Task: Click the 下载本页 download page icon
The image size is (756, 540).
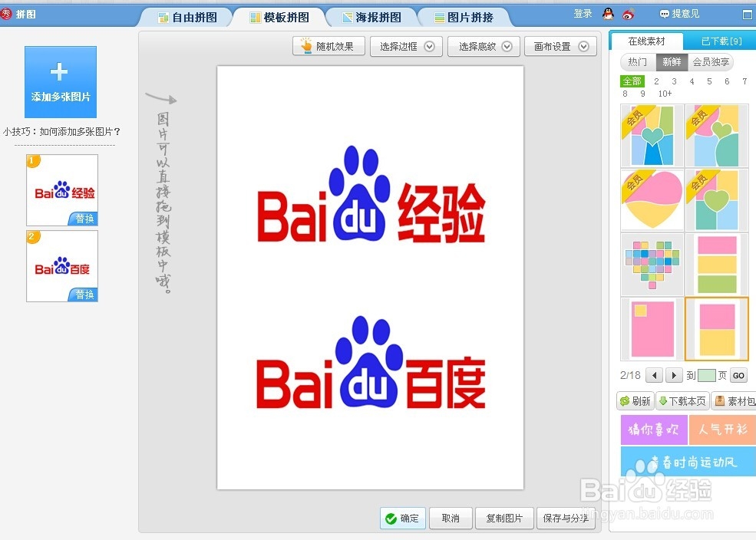Action: pyautogui.click(x=682, y=400)
